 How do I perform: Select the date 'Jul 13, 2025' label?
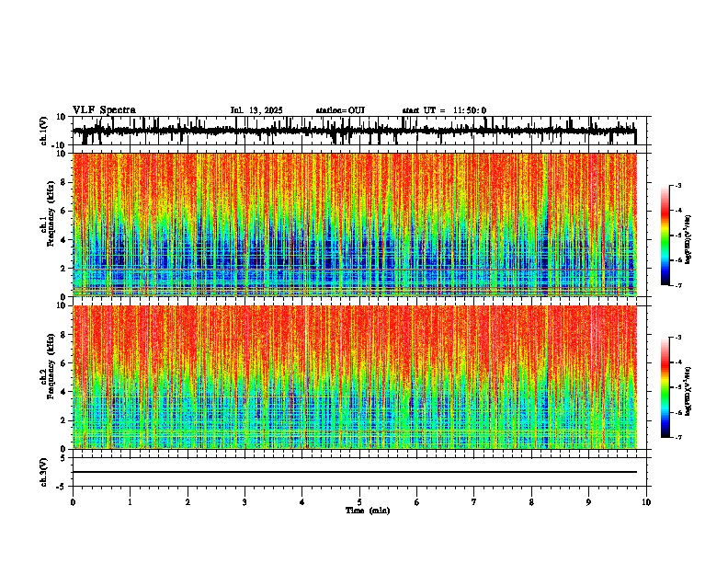click(256, 110)
